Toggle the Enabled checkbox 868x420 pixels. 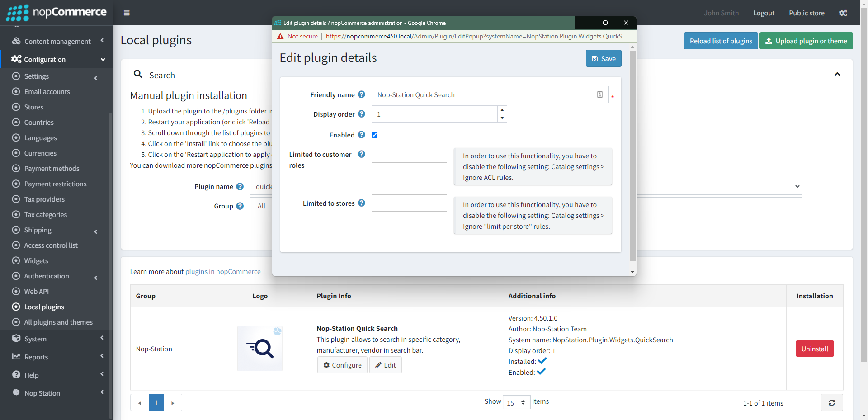pyautogui.click(x=374, y=135)
